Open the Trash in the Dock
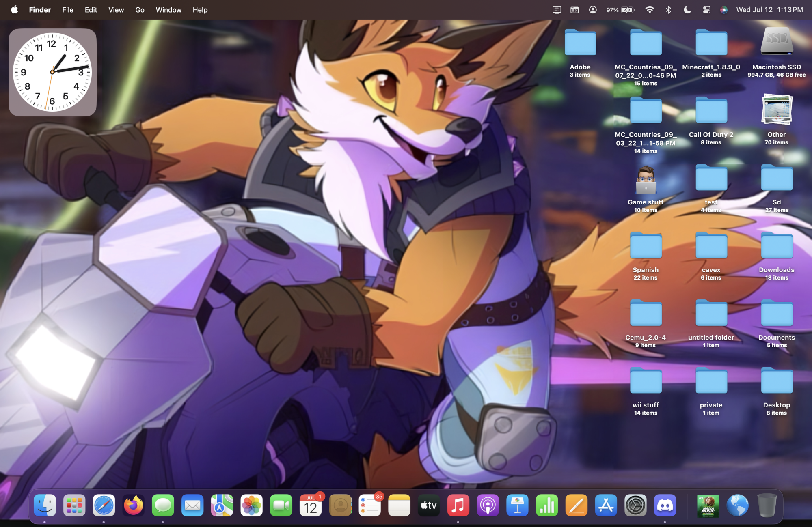812x527 pixels. (767, 505)
